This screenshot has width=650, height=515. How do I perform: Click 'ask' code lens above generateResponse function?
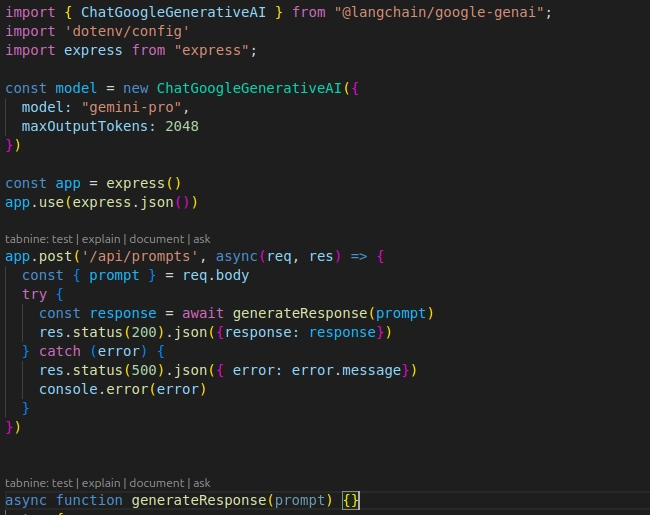pyautogui.click(x=202, y=483)
